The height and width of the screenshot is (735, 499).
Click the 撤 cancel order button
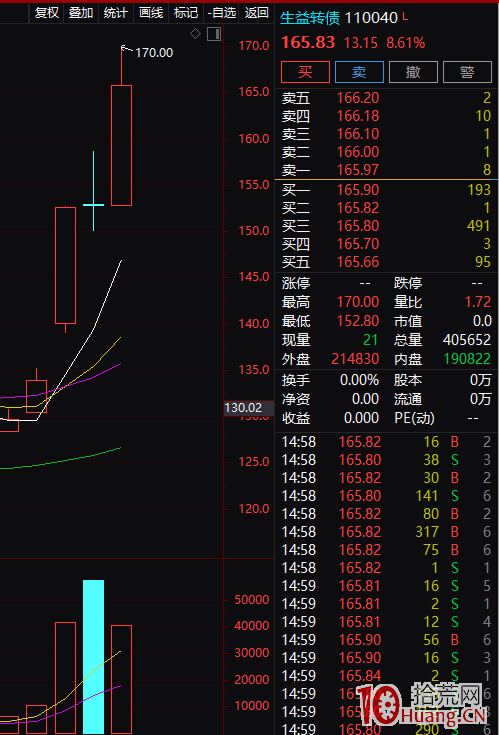point(413,72)
